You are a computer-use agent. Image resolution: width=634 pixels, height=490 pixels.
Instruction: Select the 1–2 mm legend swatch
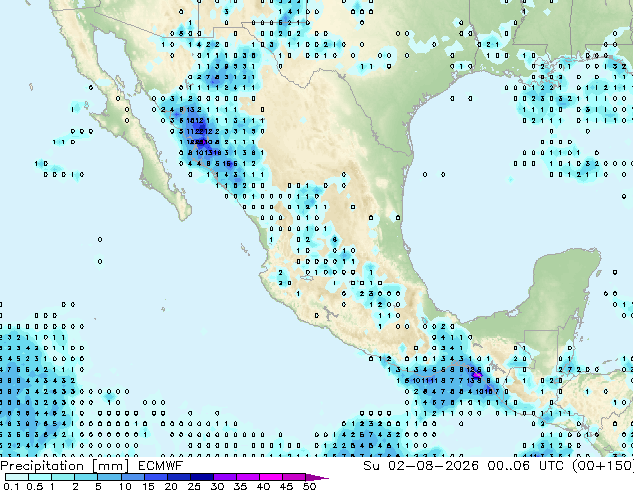63,477
